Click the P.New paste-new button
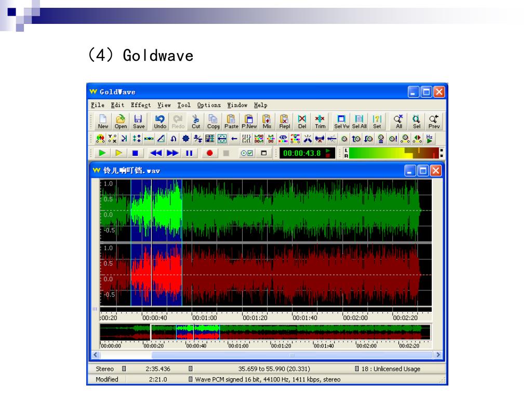The width and height of the screenshot is (532, 399). pyautogui.click(x=249, y=122)
